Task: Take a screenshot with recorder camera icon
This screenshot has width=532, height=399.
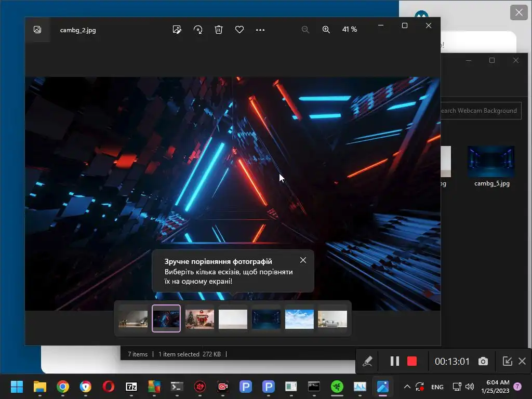Action: [483, 361]
